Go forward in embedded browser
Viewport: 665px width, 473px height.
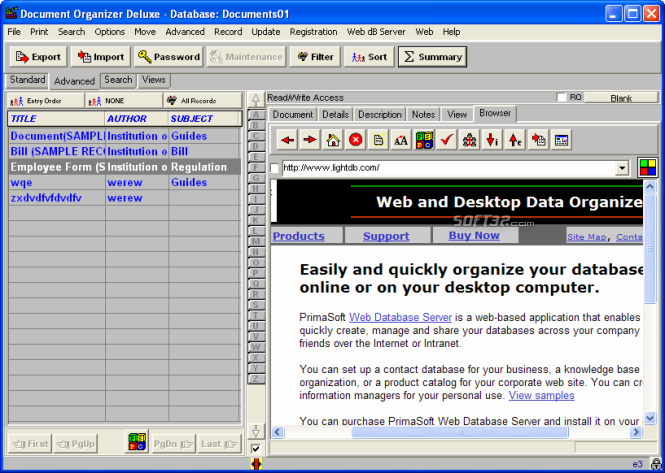coord(310,140)
